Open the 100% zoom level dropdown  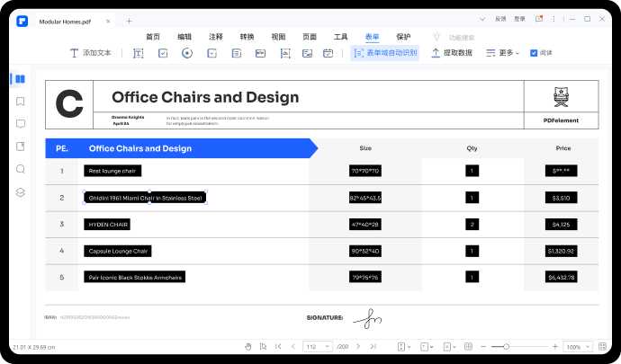tap(577, 346)
